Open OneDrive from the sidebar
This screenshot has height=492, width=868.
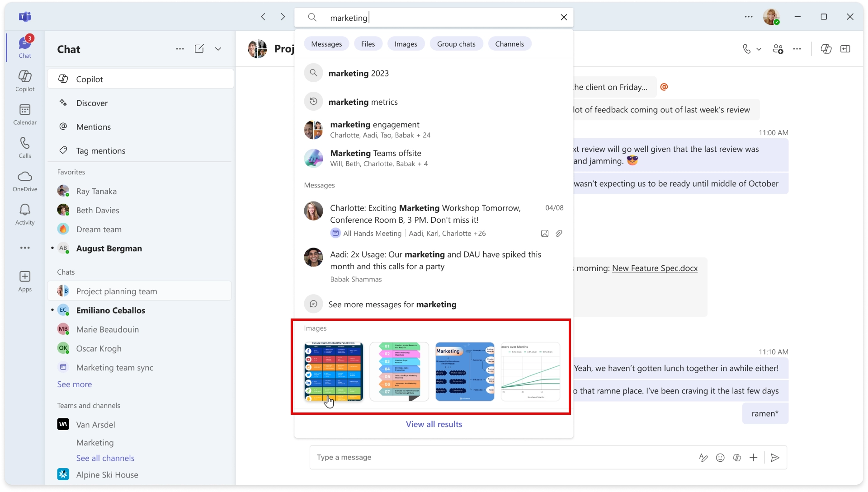(25, 180)
